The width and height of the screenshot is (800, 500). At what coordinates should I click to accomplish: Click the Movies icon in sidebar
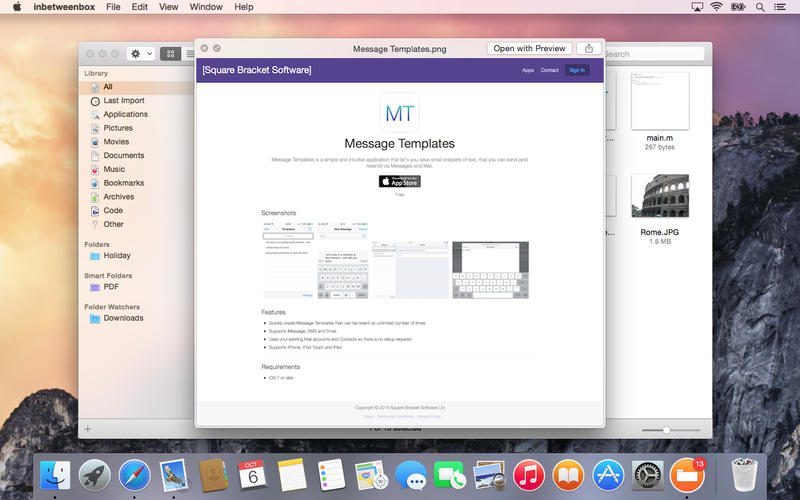tap(95, 142)
